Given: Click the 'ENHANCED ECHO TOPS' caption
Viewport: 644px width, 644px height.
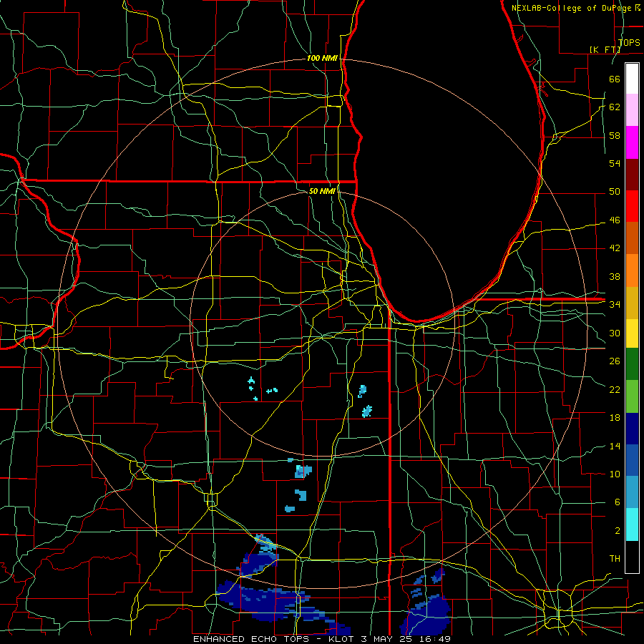Looking at the screenshot, I should click(x=251, y=639).
